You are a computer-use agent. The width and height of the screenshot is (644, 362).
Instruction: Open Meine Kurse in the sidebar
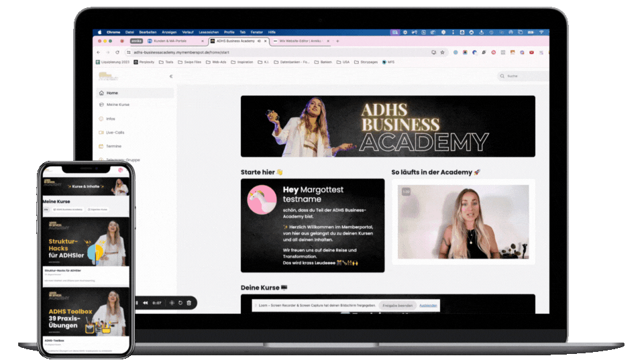(118, 105)
